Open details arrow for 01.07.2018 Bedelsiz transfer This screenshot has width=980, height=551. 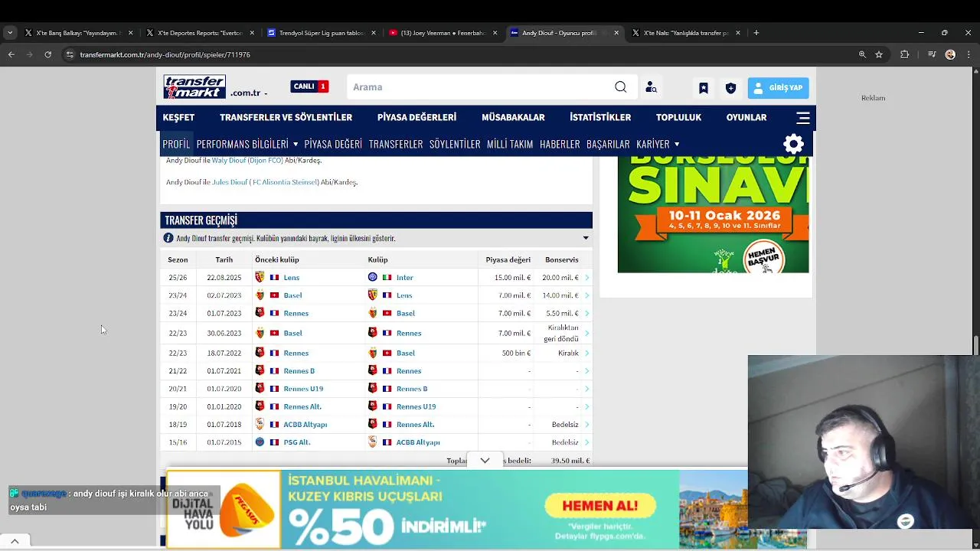(x=586, y=424)
